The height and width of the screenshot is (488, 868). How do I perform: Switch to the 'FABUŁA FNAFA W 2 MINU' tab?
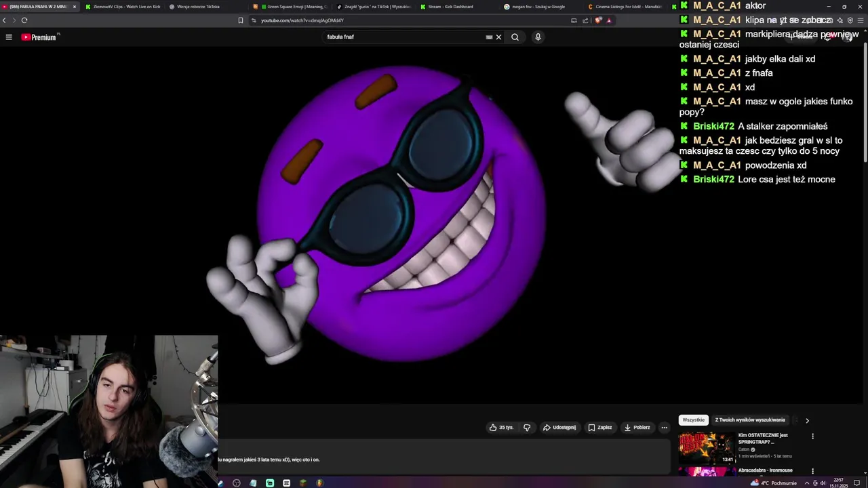click(x=39, y=7)
